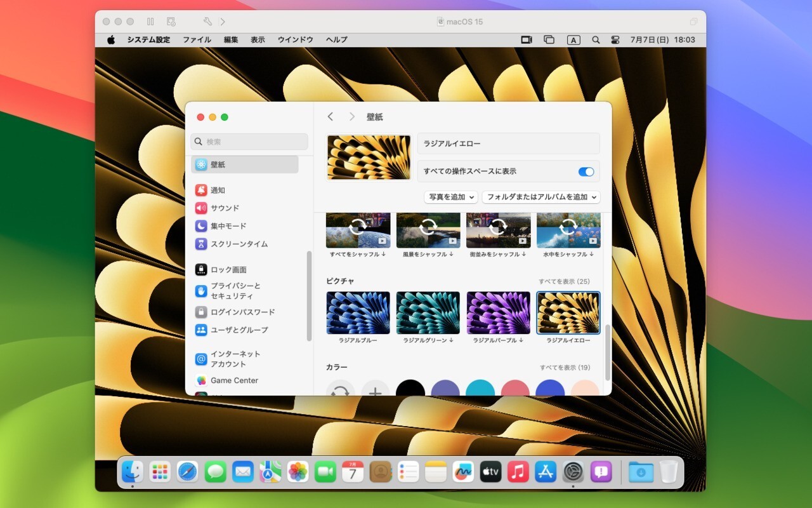
Task: Choose ラジアルグリーン wallpaper thumbnail
Action: (x=428, y=313)
